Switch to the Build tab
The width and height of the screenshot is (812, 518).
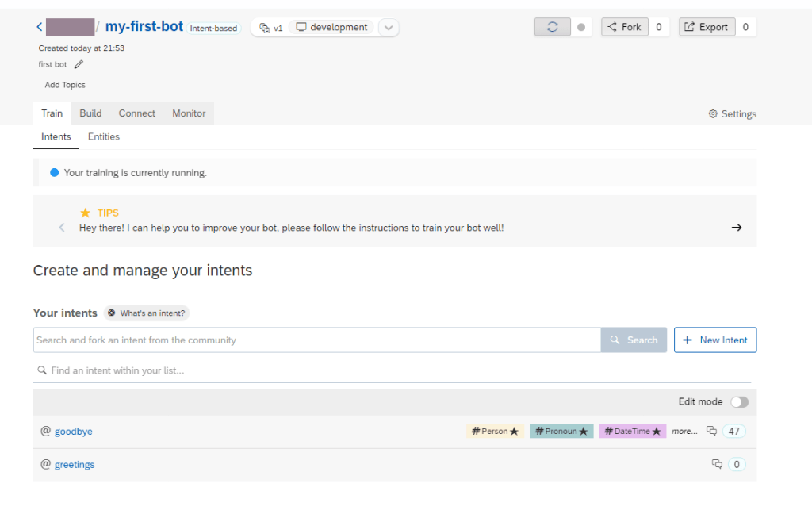(90, 113)
